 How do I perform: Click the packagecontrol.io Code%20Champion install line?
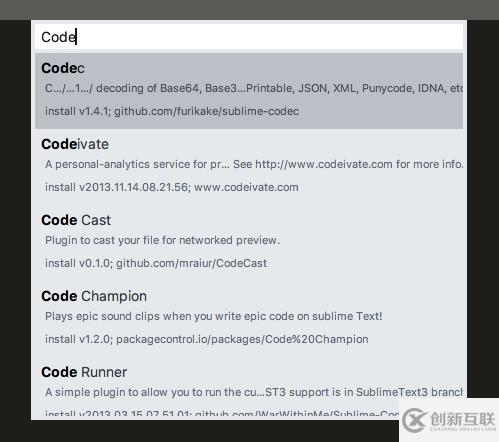(207, 339)
